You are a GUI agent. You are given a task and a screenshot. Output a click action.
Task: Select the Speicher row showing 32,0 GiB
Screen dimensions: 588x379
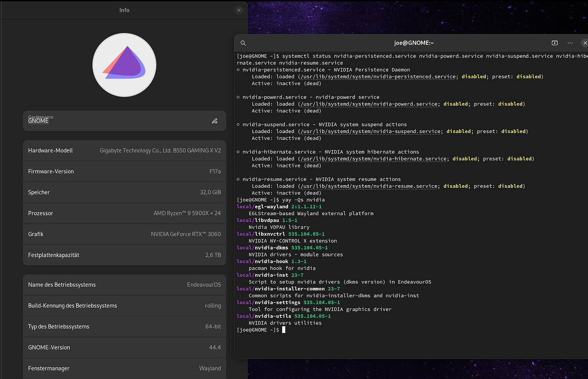[x=124, y=192]
